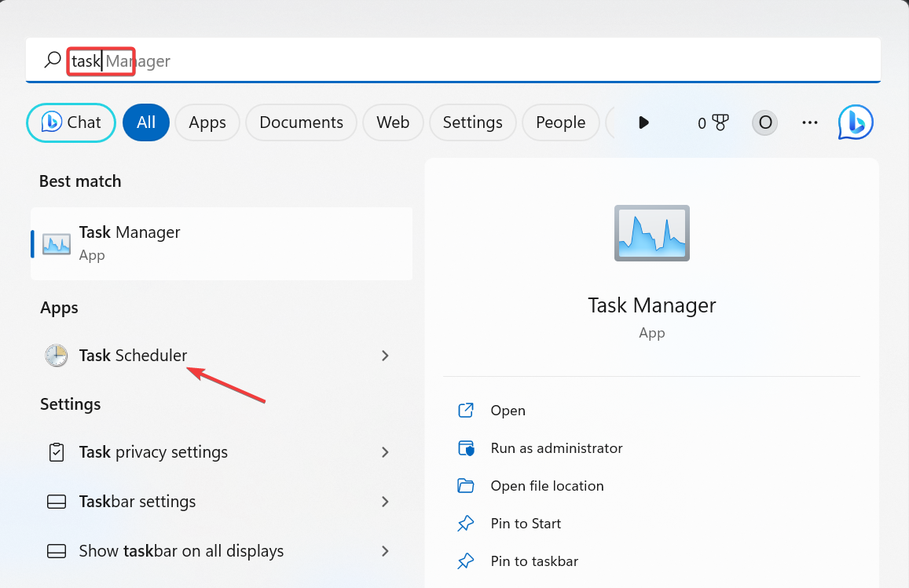Viewport: 909px width, 588px height.
Task: Click the Task Manager title in preview pane
Action: 651,305
